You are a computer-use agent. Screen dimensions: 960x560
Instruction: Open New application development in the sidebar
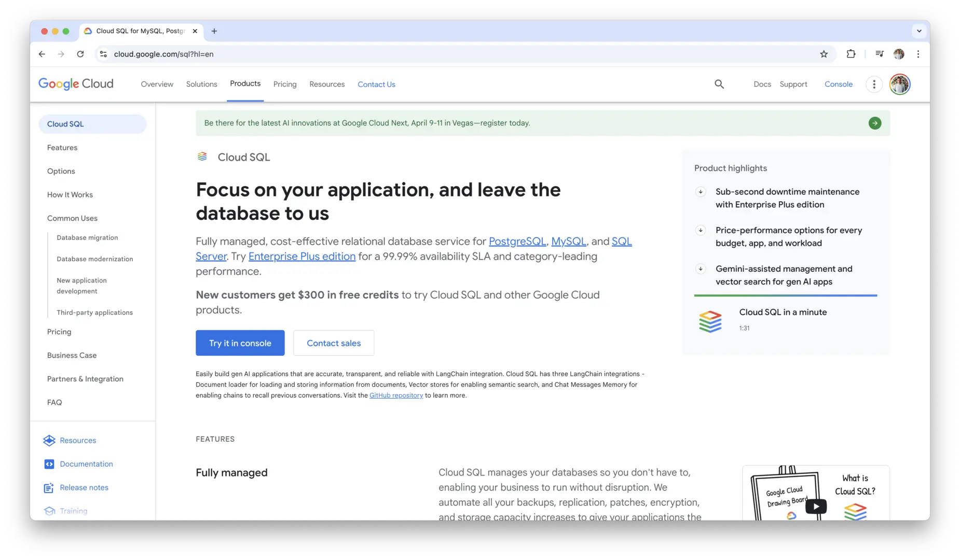[x=81, y=286]
